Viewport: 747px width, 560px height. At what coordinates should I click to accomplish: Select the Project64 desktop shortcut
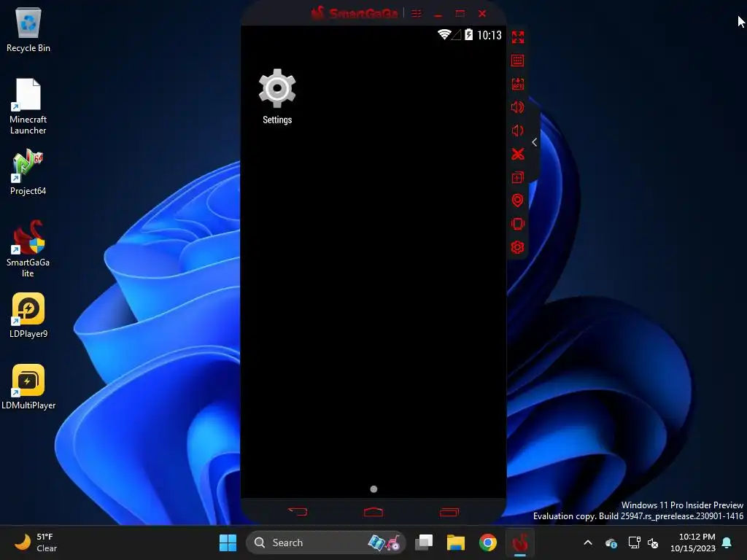click(x=28, y=172)
